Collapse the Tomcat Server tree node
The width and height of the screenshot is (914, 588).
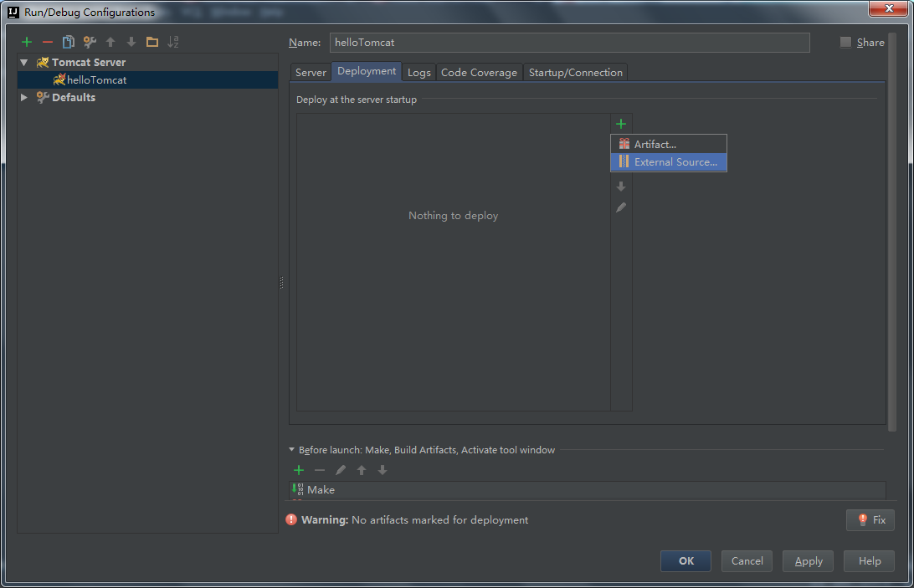pos(24,62)
